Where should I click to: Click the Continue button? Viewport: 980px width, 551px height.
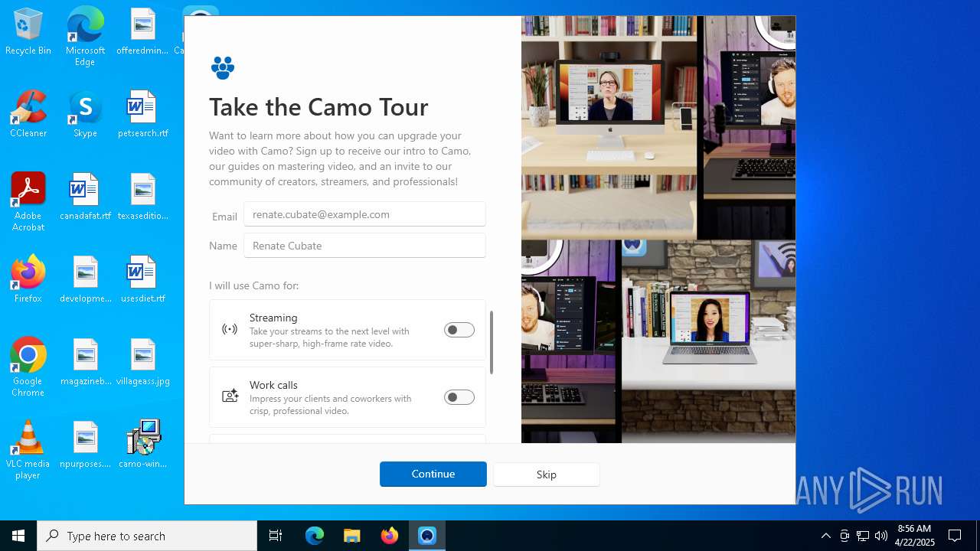point(433,474)
